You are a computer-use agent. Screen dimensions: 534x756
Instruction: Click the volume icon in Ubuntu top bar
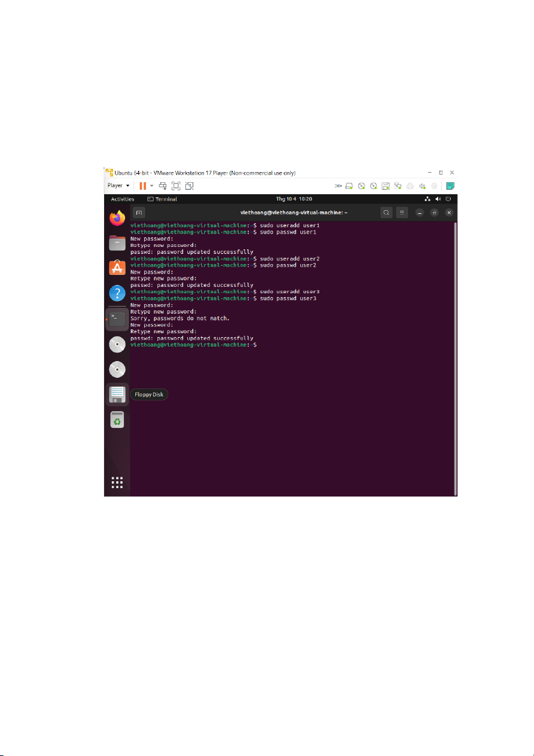(438, 199)
